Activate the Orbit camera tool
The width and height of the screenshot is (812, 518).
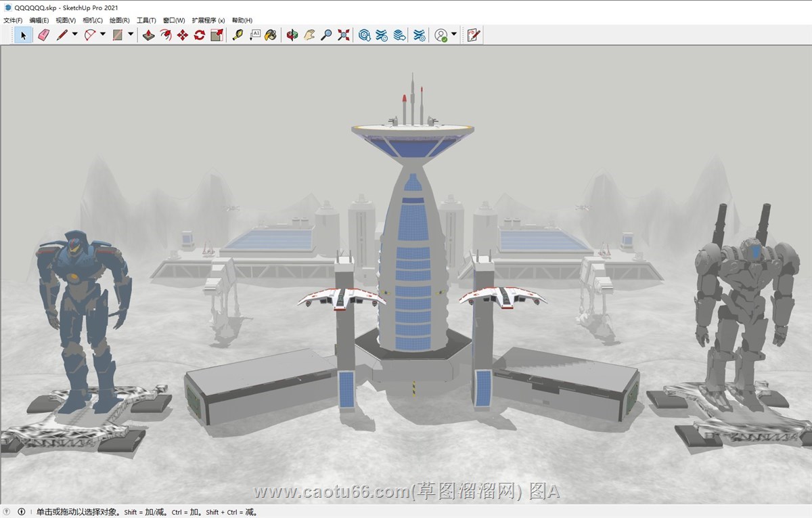click(x=292, y=35)
